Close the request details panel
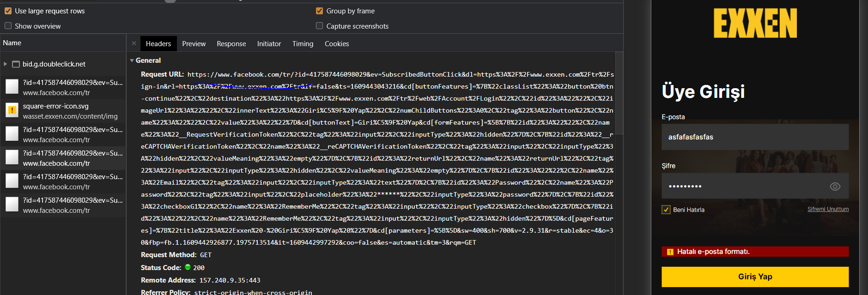 134,43
